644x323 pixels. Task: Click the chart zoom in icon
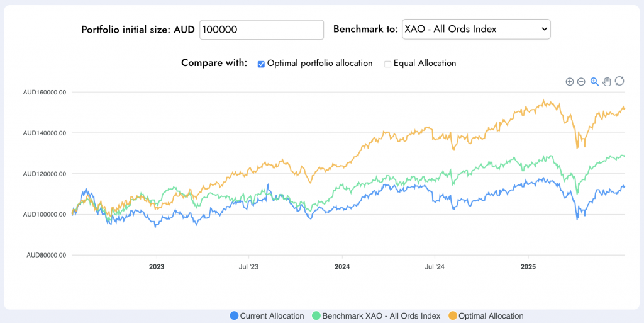point(570,81)
